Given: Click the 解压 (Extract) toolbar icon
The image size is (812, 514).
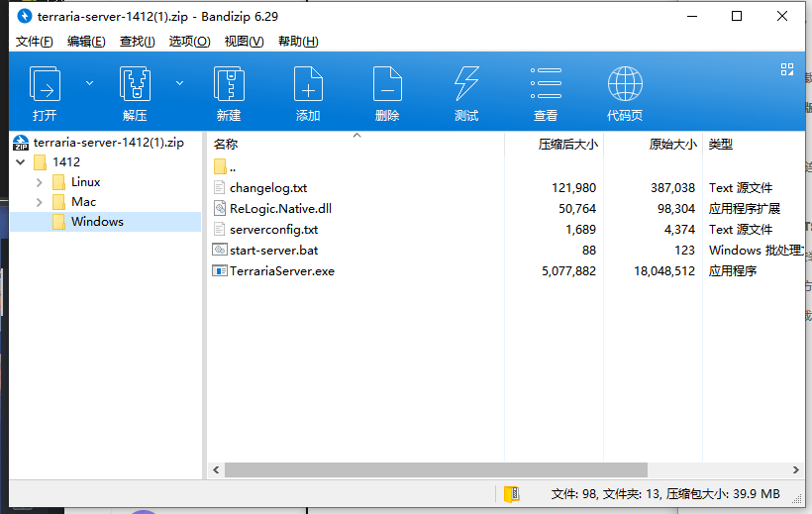Looking at the screenshot, I should point(135,83).
